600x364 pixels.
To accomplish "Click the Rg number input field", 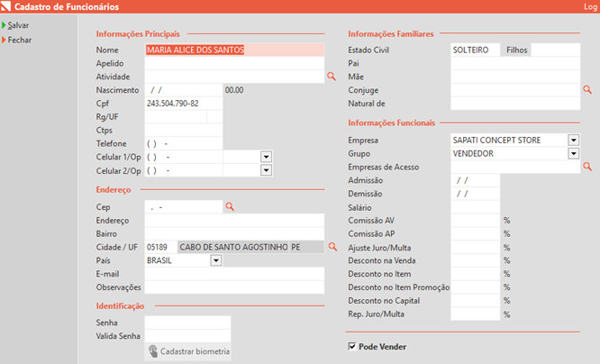I will point(176,117).
